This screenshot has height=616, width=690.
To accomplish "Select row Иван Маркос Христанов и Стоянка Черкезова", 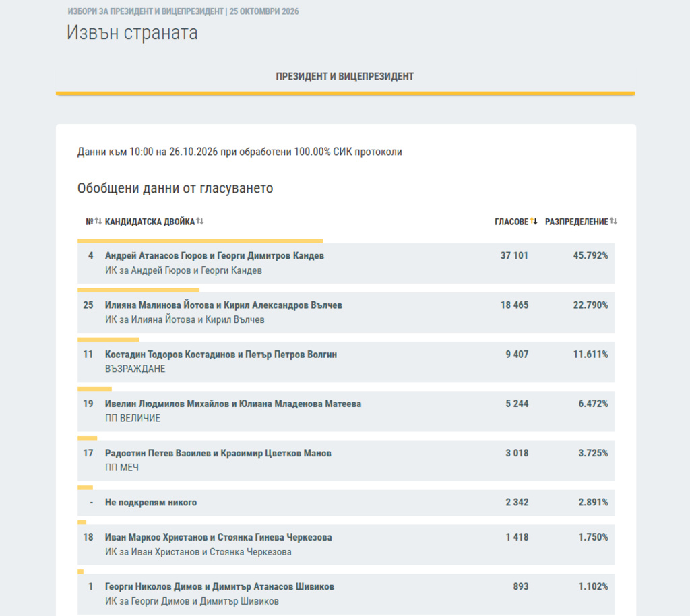I will coord(346,545).
